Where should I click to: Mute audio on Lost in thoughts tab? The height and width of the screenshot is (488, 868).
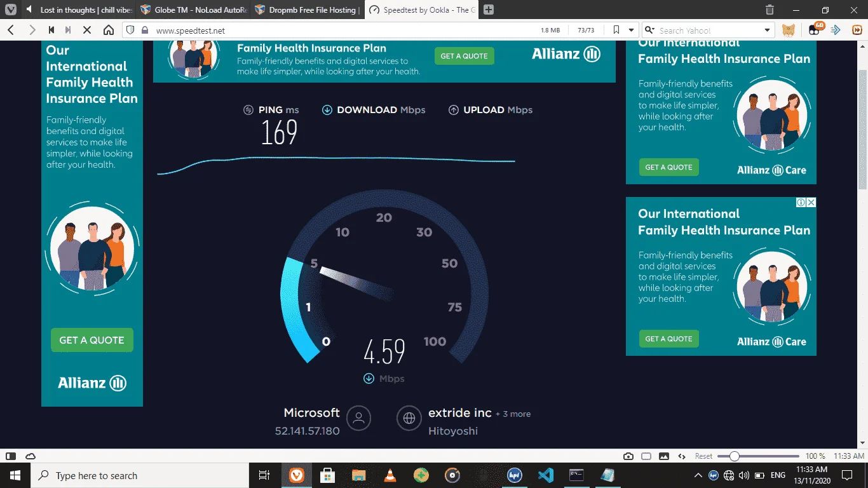coord(29,10)
